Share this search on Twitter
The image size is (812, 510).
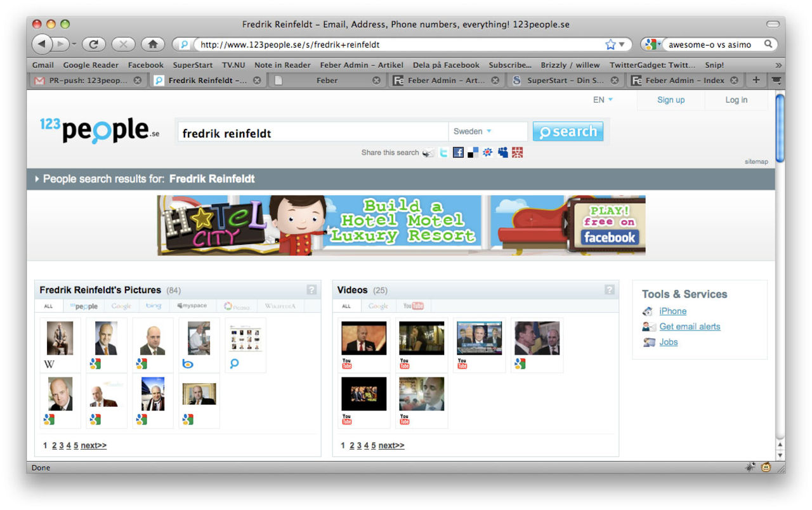coord(443,153)
